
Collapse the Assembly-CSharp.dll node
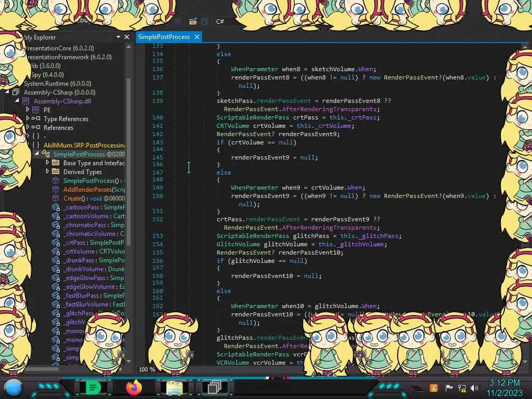pyautogui.click(x=17, y=101)
